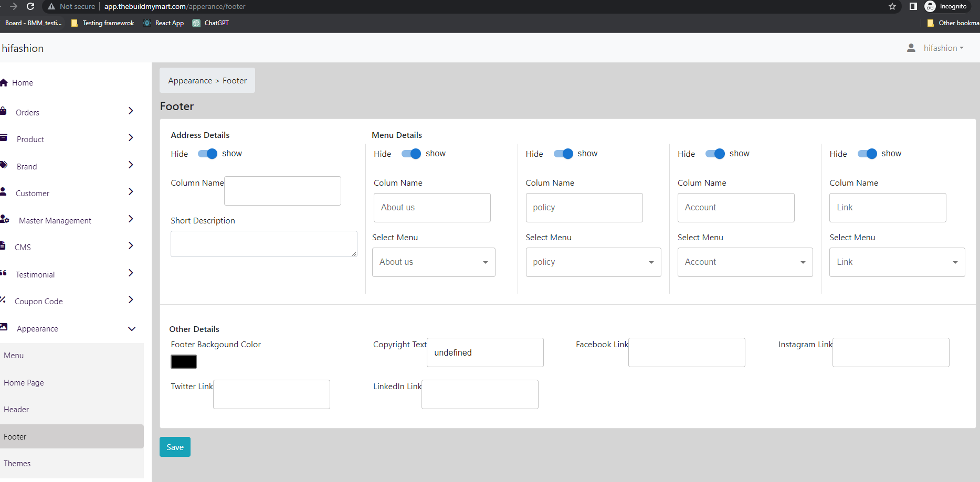Click the Incognito profile icon
This screenshot has width=980, height=482.
click(x=930, y=6)
